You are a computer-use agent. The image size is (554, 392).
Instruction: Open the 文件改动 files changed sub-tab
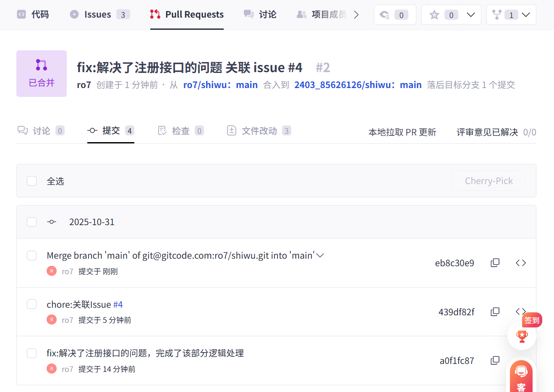click(x=259, y=131)
